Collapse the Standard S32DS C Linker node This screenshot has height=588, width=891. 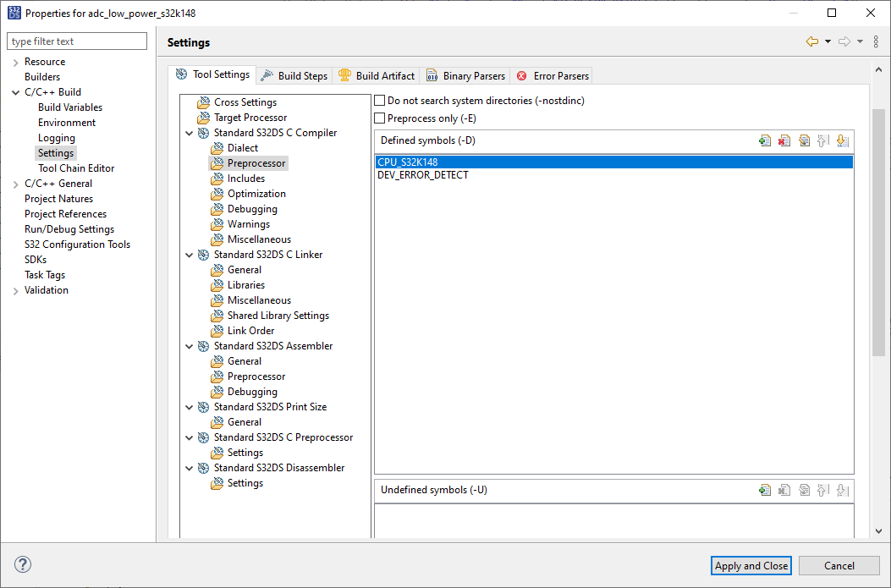tap(190, 254)
